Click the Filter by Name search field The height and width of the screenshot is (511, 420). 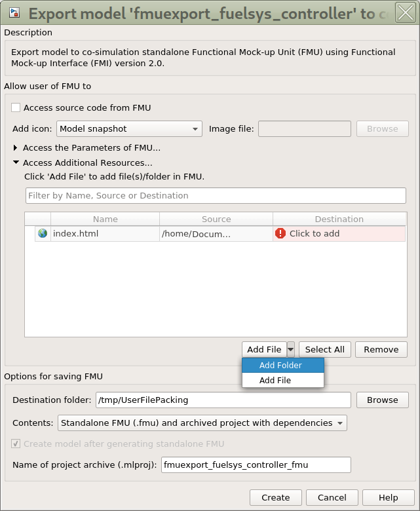(216, 196)
